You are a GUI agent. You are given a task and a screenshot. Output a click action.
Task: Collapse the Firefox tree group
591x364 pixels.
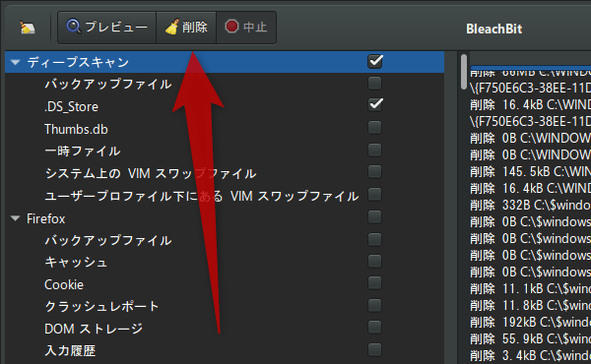[x=15, y=218]
